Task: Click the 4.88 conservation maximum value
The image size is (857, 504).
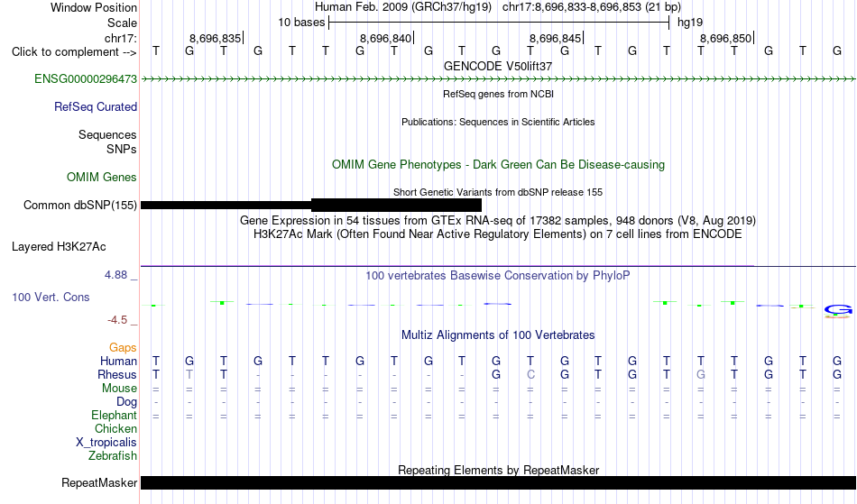Action: click(115, 275)
